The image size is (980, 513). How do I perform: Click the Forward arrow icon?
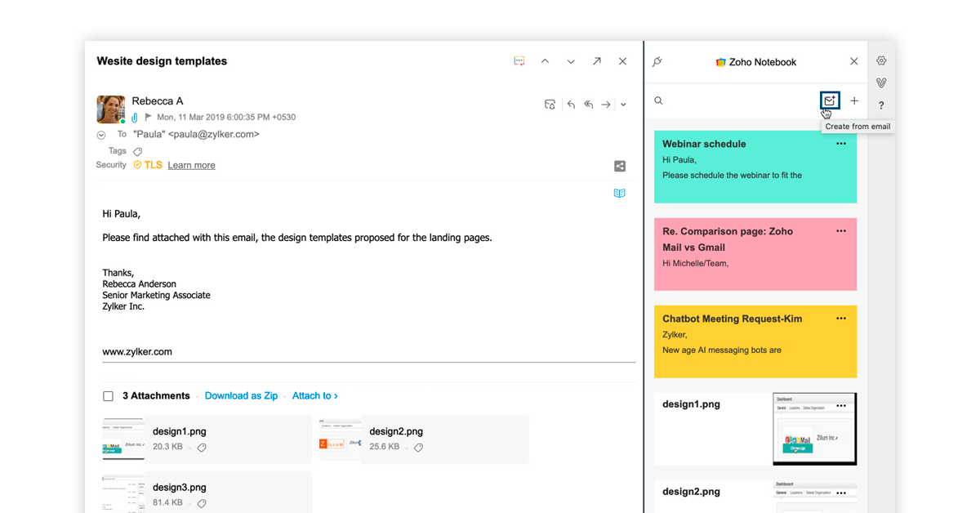[606, 105]
